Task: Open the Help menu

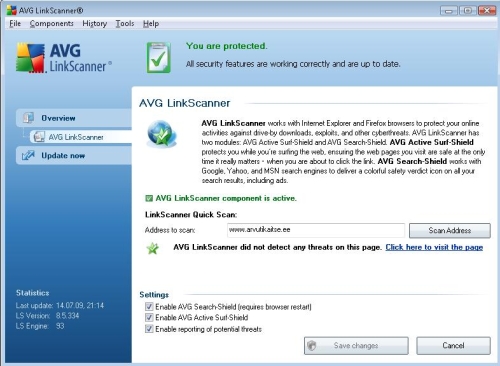Action: click(151, 24)
